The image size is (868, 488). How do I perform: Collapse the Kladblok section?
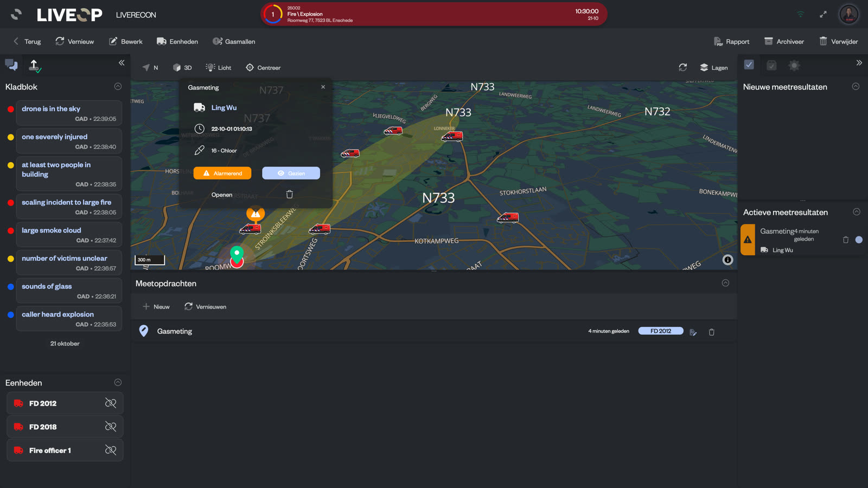point(118,87)
